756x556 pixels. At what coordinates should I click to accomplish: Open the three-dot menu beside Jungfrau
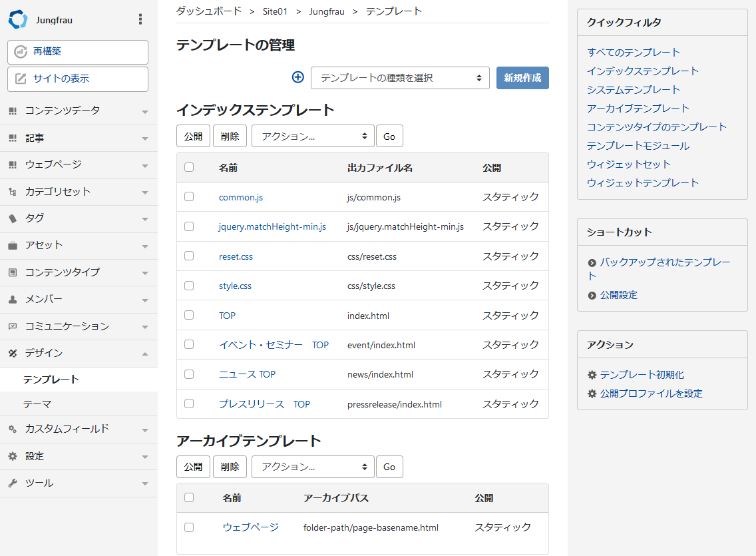pos(140,19)
